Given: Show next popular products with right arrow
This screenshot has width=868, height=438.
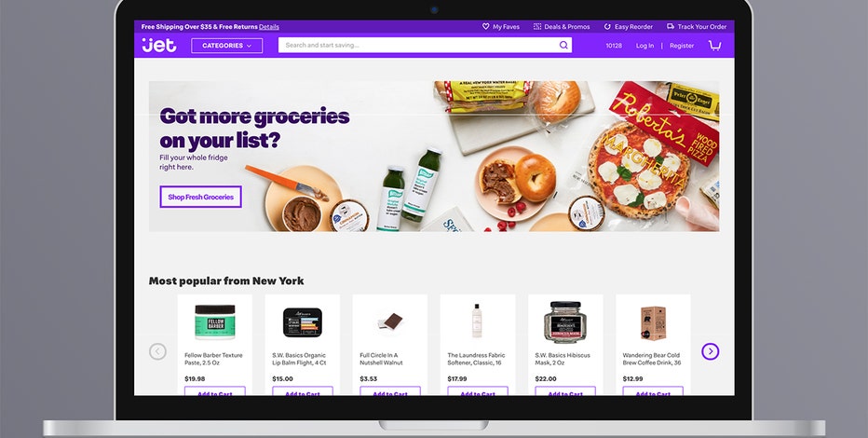Looking at the screenshot, I should click(711, 351).
